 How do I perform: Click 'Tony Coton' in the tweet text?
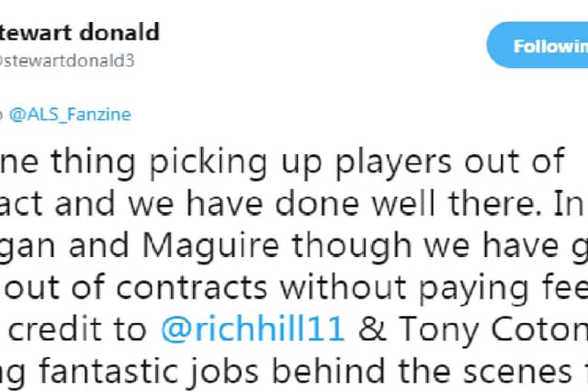pyautogui.click(x=492, y=330)
